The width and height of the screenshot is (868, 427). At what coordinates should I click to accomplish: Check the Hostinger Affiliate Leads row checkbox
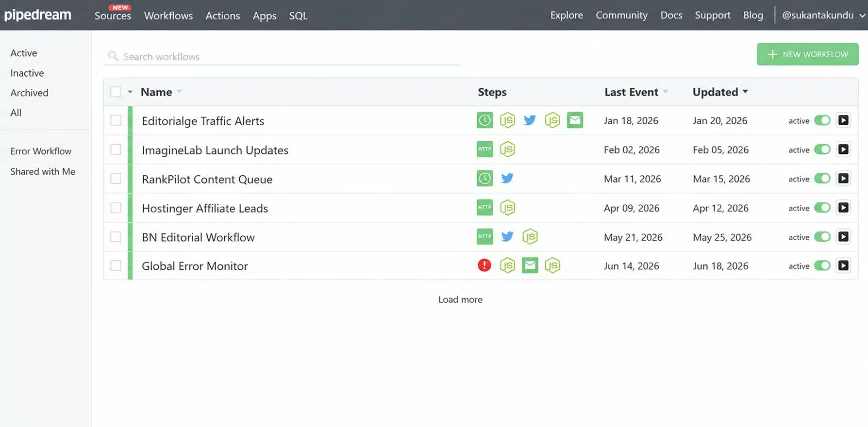116,208
